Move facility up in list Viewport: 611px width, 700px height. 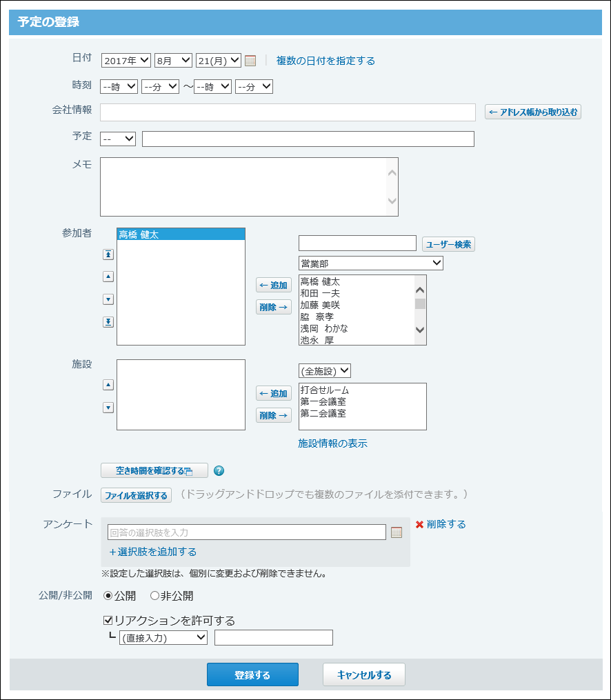coord(108,385)
